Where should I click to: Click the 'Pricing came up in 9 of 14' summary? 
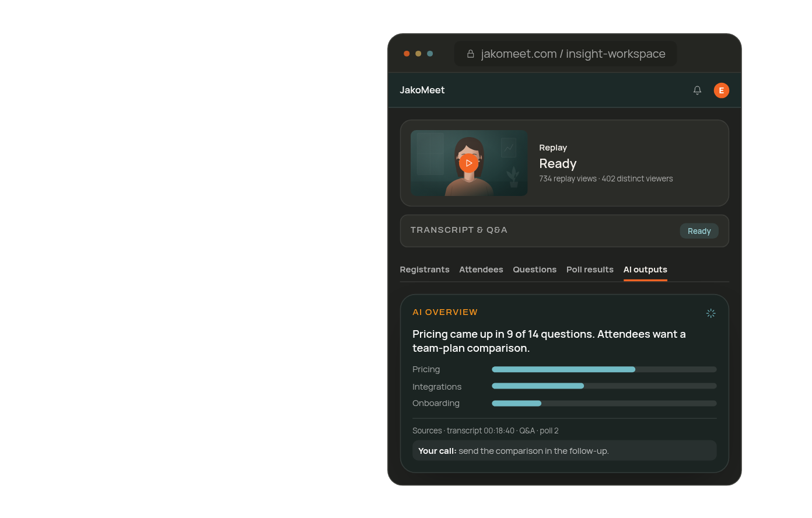click(x=549, y=341)
